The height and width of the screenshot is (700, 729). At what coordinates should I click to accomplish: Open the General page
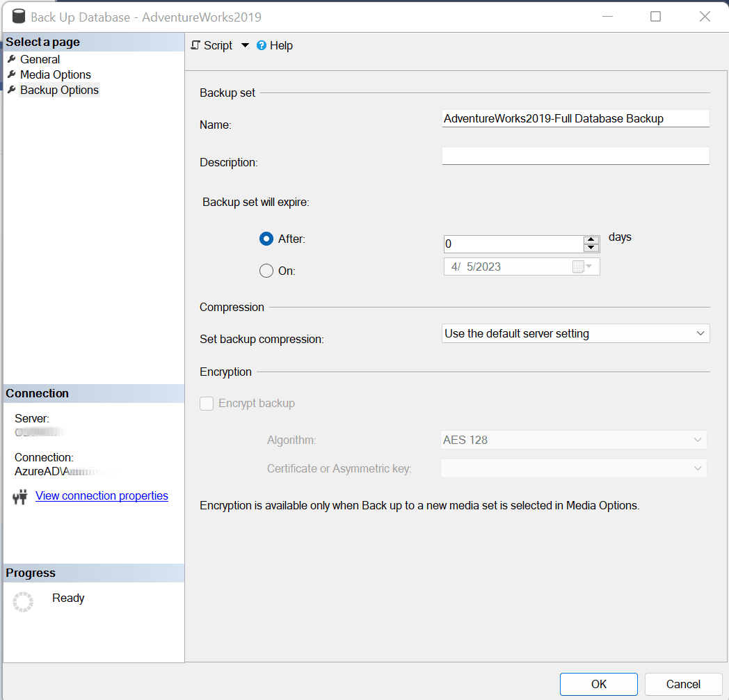click(40, 60)
